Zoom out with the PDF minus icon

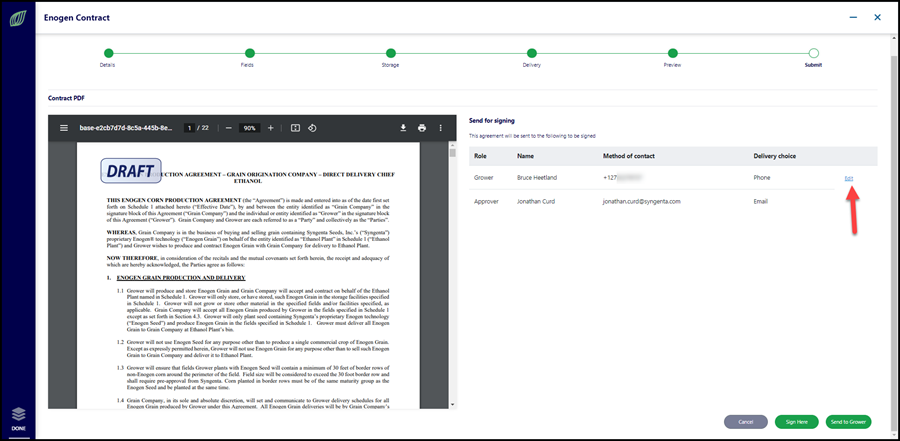coord(228,128)
